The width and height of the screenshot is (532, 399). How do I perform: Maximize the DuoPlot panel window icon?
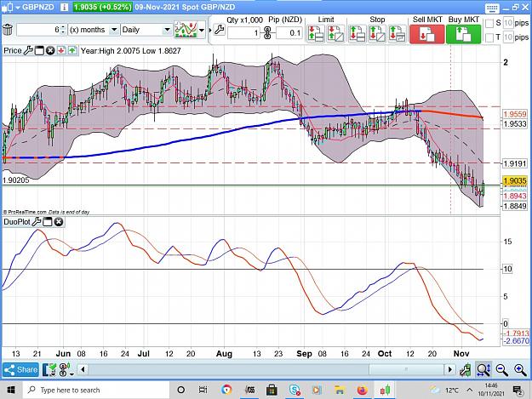48,222
